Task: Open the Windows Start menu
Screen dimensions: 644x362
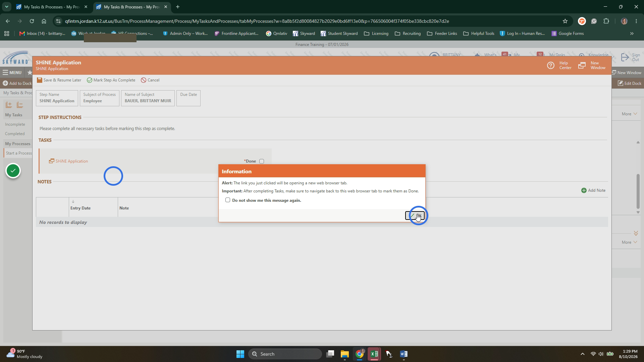Action: point(240,354)
